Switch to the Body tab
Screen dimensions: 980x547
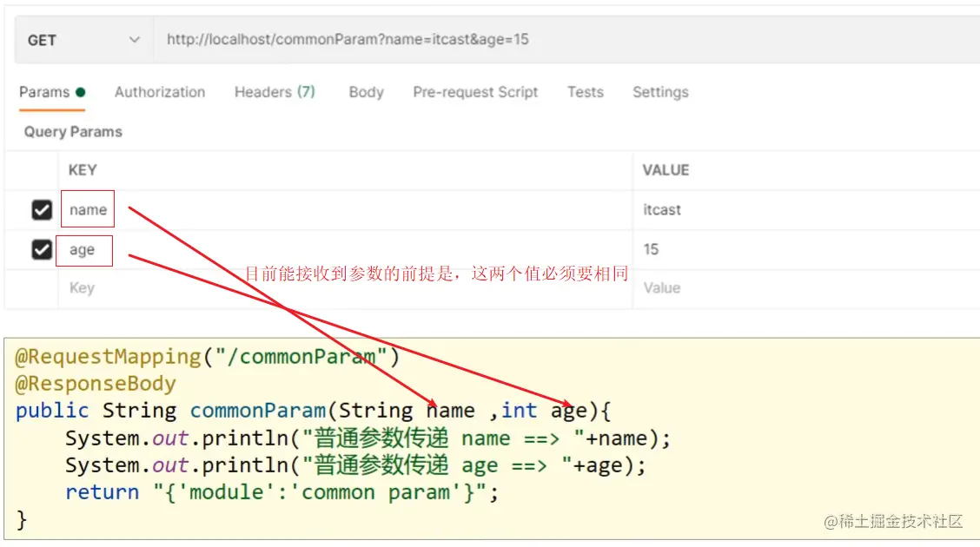tap(367, 92)
